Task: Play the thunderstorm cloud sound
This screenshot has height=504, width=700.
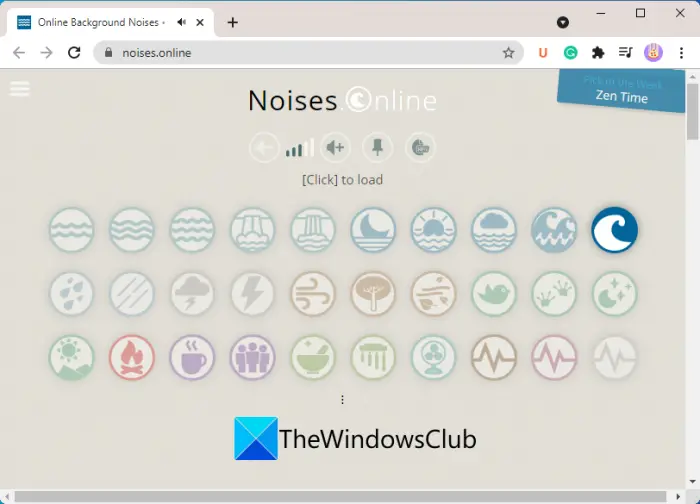Action: tap(192, 294)
